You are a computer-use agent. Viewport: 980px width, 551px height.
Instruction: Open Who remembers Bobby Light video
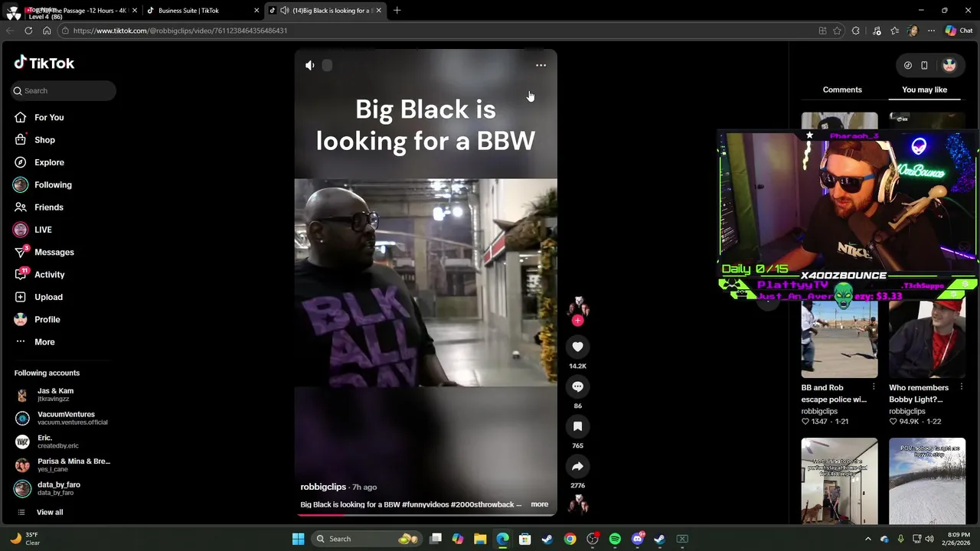coord(927,338)
